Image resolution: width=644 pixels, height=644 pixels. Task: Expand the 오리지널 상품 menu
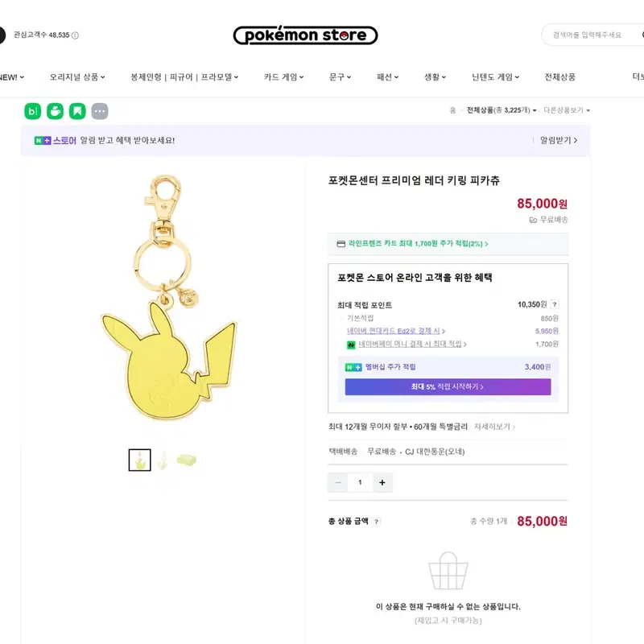(x=77, y=76)
